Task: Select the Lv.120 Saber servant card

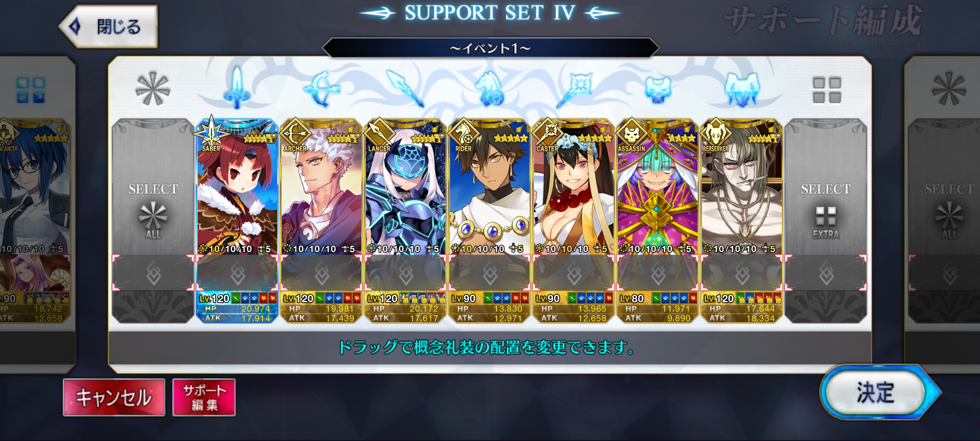Action: (x=237, y=220)
